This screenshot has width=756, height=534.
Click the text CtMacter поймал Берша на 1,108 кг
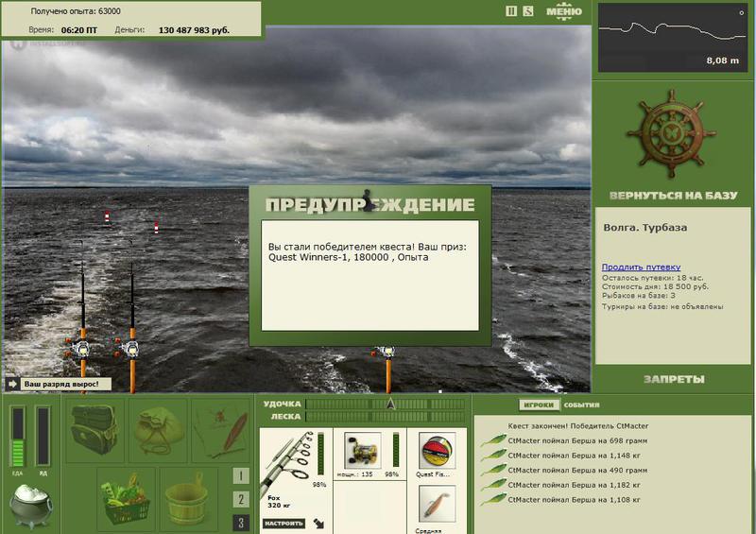click(574, 500)
